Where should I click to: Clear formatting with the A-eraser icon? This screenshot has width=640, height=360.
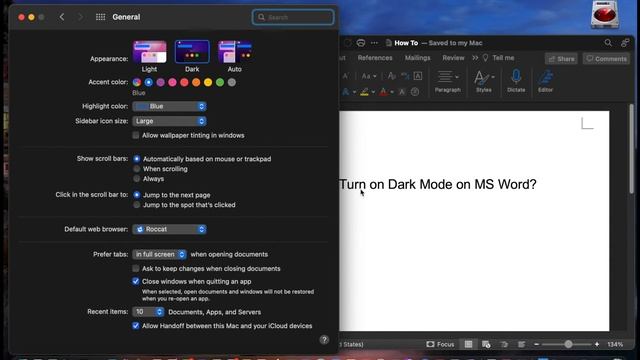click(x=391, y=76)
